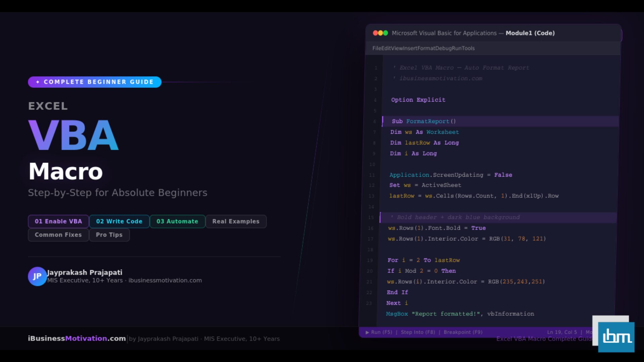Select the 01 Enable VBA pill
The width and height of the screenshot is (644, 362).
(58, 222)
